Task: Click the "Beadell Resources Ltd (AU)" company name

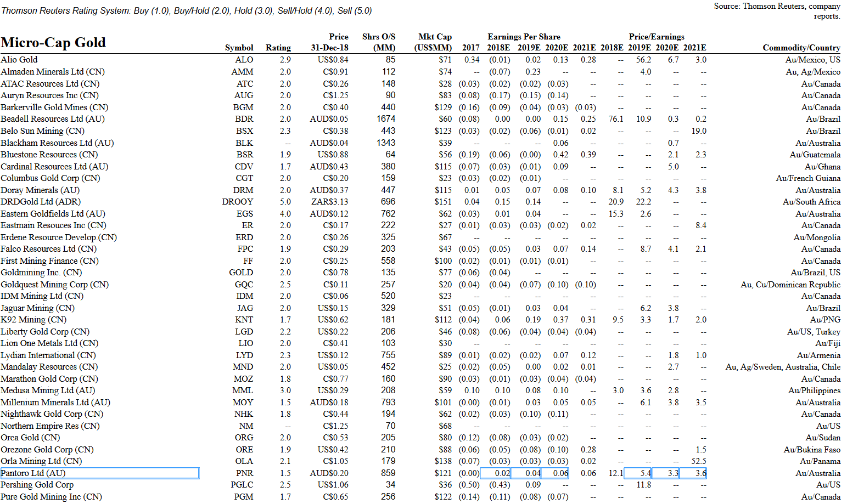Action: coord(53,119)
